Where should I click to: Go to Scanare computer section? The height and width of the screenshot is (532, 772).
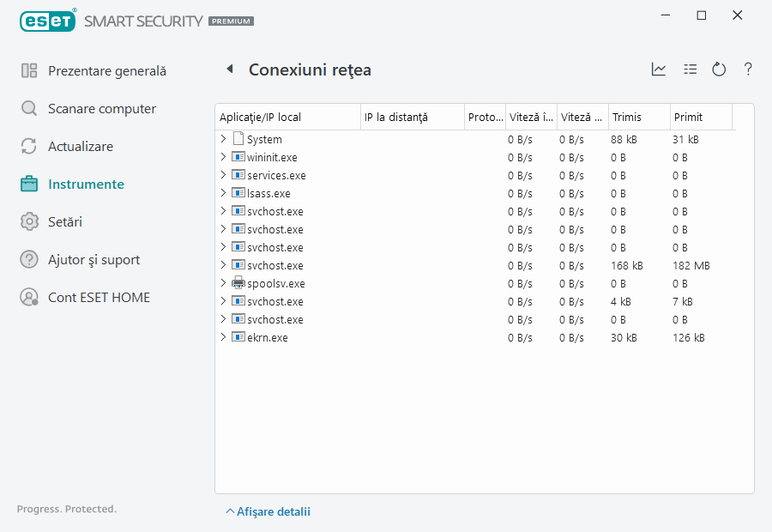(x=101, y=109)
